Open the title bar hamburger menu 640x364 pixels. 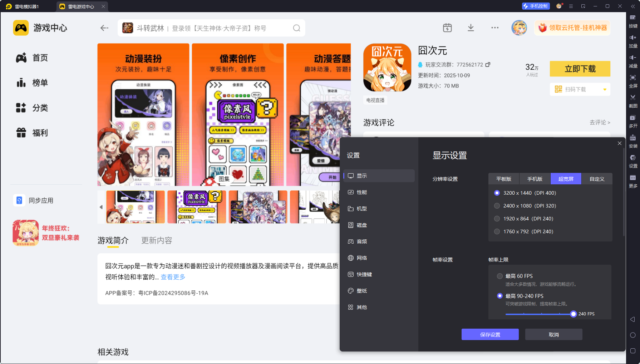pos(571,6)
